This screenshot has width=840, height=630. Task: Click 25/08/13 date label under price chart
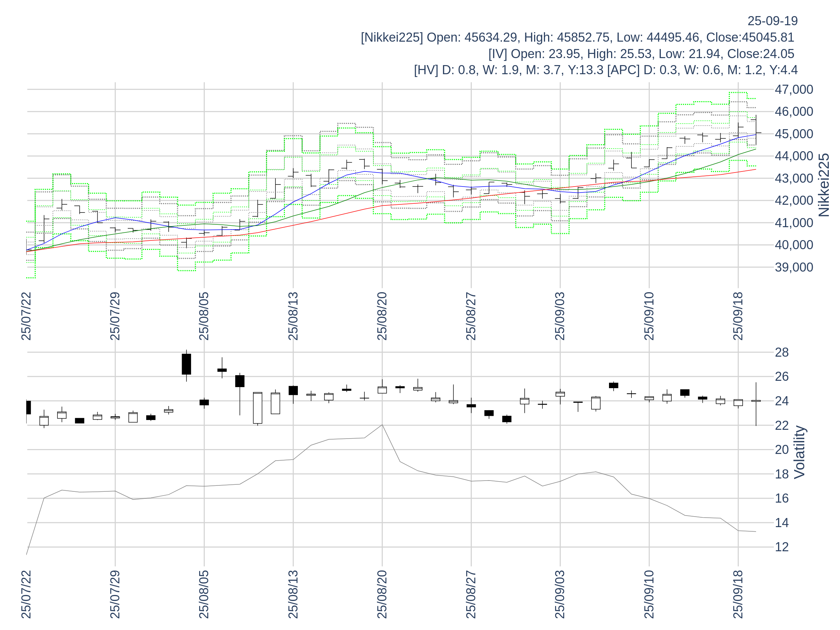pyautogui.click(x=293, y=316)
